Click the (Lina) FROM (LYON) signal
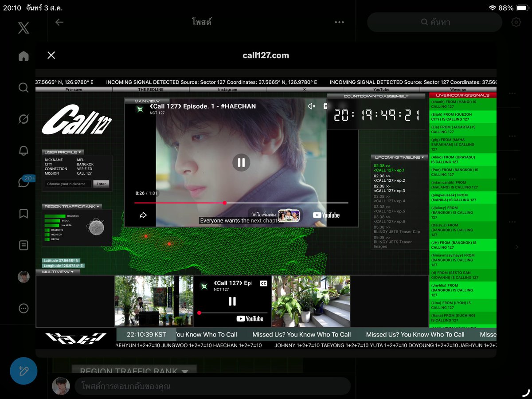The image size is (532, 399). click(x=463, y=305)
